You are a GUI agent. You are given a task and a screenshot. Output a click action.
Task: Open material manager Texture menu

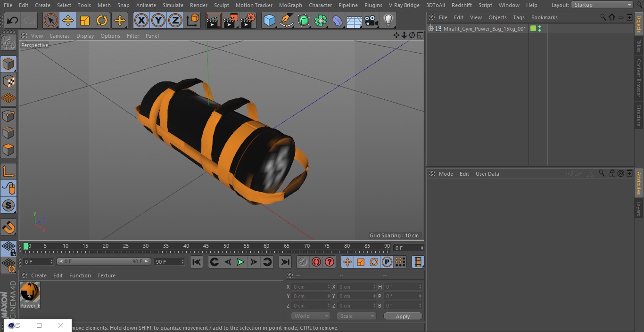pos(106,275)
